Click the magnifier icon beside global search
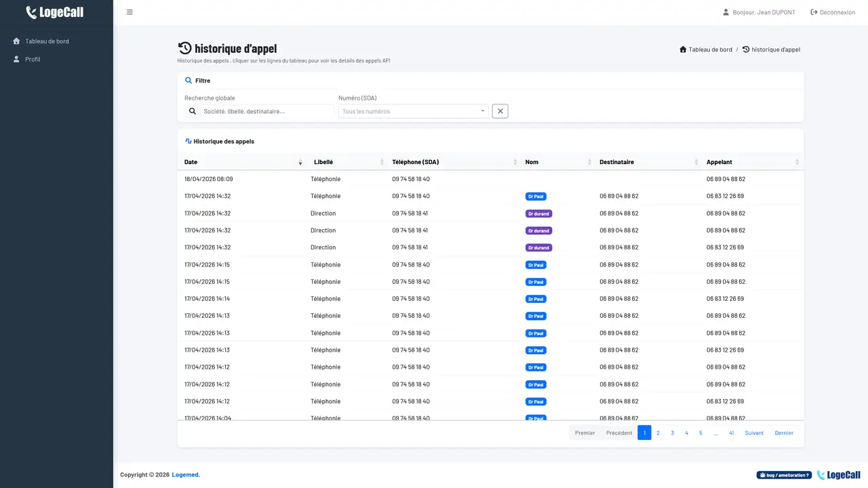The image size is (868, 488). pyautogui.click(x=193, y=111)
